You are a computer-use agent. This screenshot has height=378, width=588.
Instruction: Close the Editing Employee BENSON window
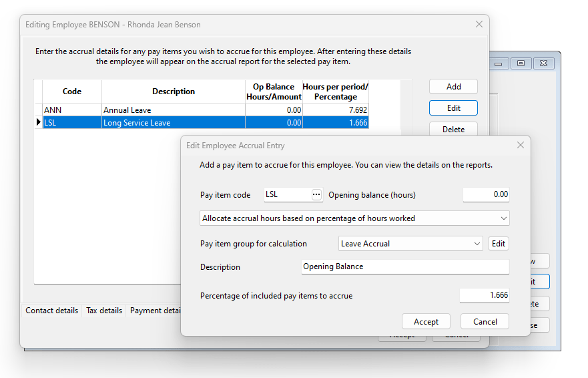pos(479,24)
